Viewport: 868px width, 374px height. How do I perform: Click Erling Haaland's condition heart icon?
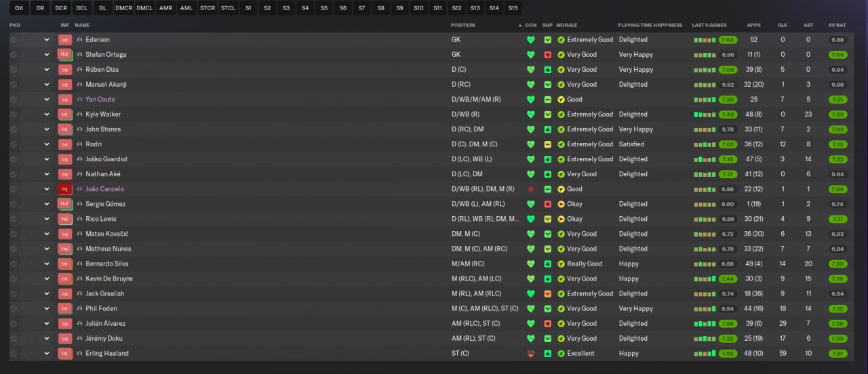[x=530, y=354]
